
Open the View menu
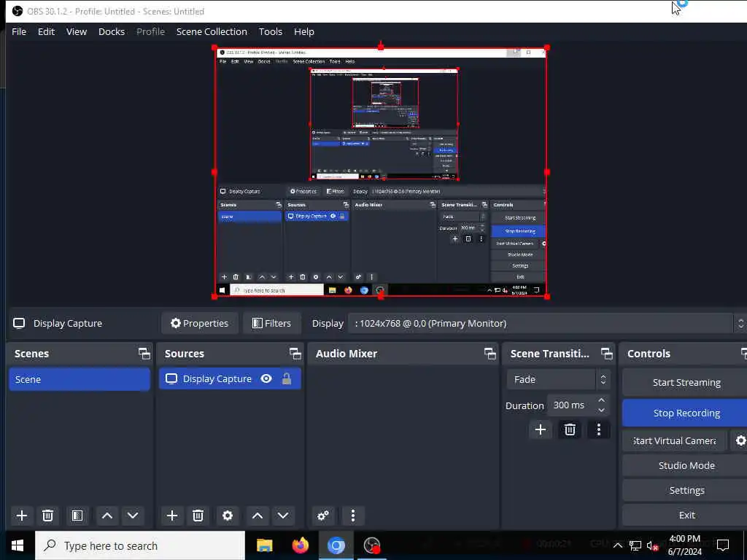pos(76,31)
